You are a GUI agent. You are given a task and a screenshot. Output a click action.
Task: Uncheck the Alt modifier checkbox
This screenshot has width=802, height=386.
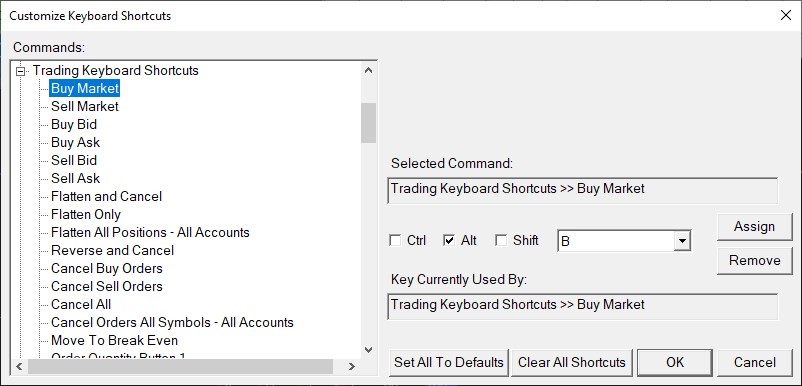[449, 240]
